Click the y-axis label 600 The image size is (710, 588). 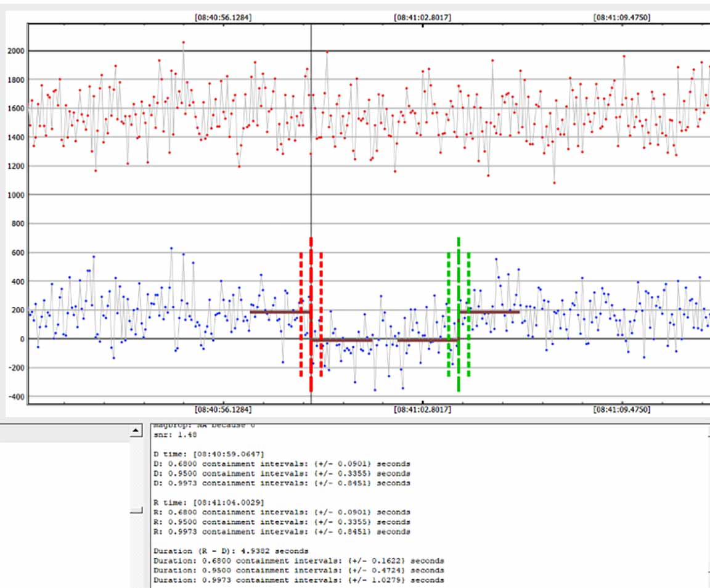pyautogui.click(x=18, y=252)
